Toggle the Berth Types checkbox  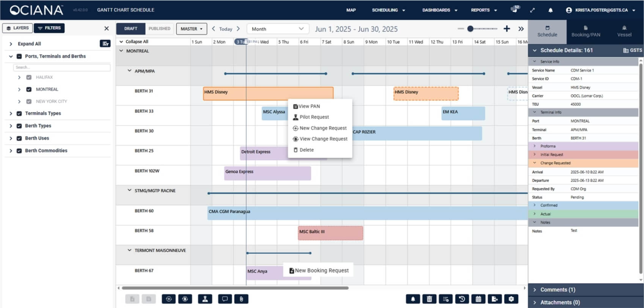[19, 126]
